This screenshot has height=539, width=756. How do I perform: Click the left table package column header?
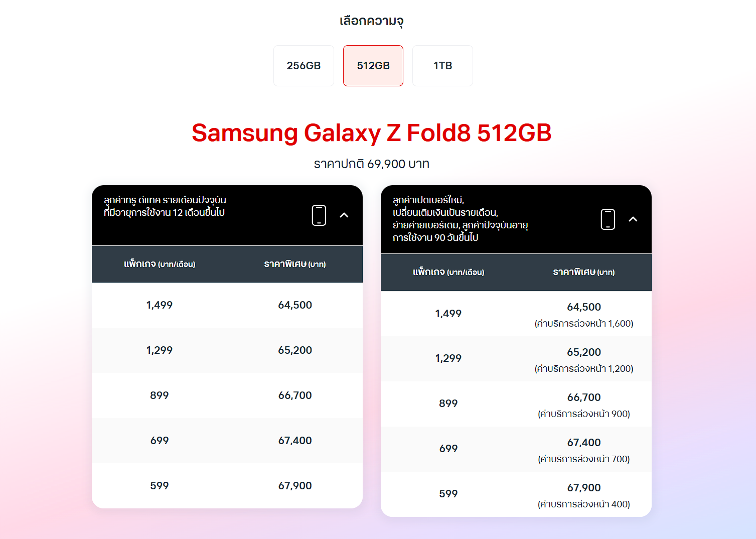[160, 264]
